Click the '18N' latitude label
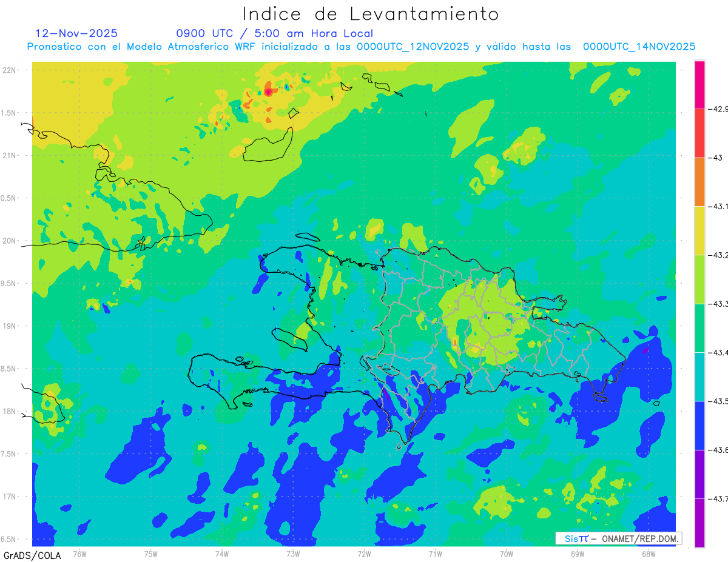 click(x=10, y=411)
